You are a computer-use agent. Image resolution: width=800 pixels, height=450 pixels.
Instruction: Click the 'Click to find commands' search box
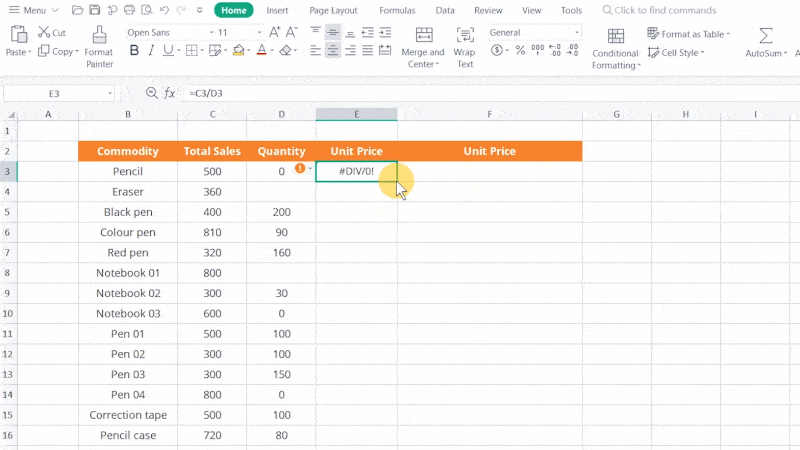(x=659, y=10)
